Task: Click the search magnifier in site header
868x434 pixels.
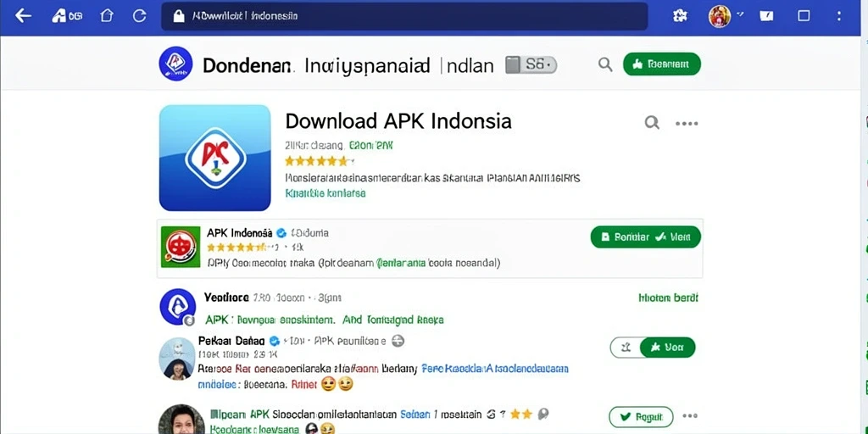Action: click(x=605, y=64)
